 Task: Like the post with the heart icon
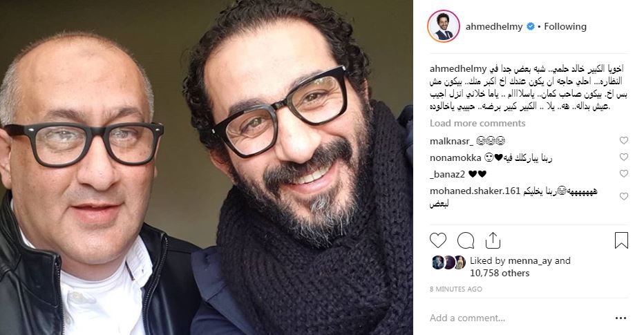click(x=438, y=240)
